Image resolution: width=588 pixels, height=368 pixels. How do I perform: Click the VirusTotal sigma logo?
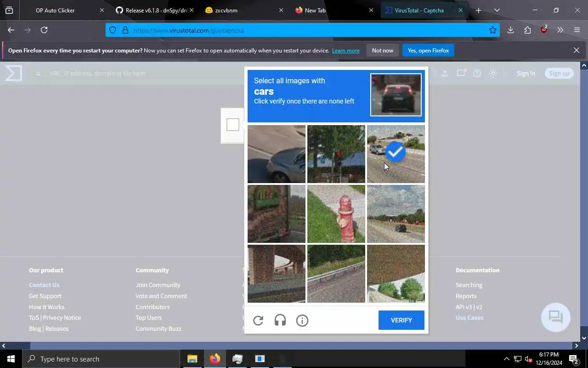13,73
